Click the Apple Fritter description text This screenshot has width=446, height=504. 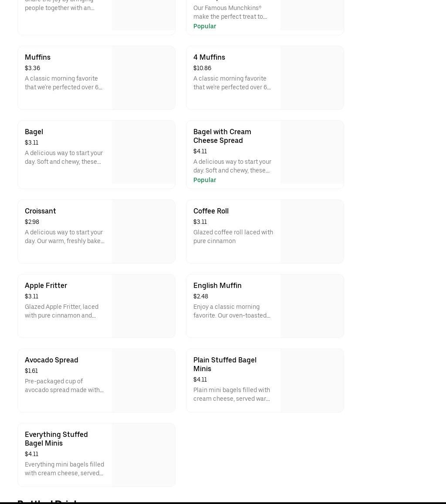click(x=61, y=311)
